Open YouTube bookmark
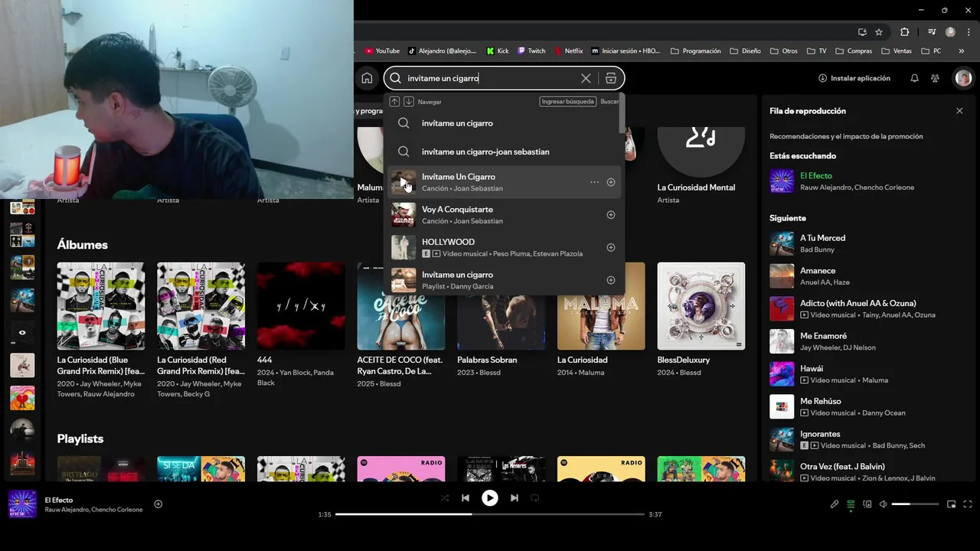The image size is (980, 551). pos(382,51)
